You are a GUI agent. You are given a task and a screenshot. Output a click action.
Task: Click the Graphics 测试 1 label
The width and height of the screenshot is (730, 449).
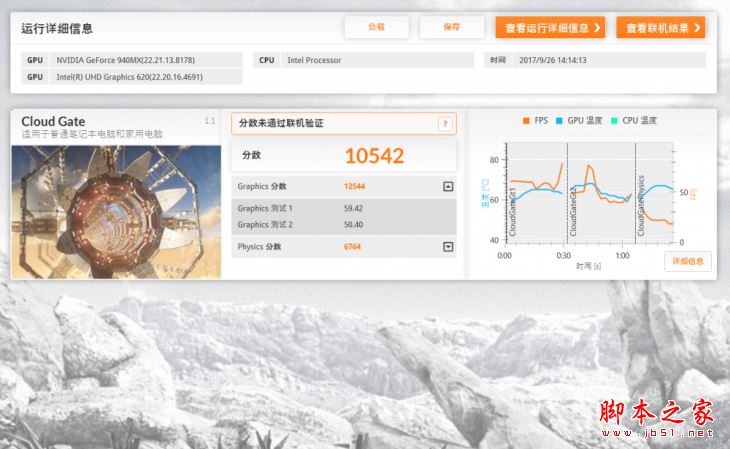tap(265, 208)
